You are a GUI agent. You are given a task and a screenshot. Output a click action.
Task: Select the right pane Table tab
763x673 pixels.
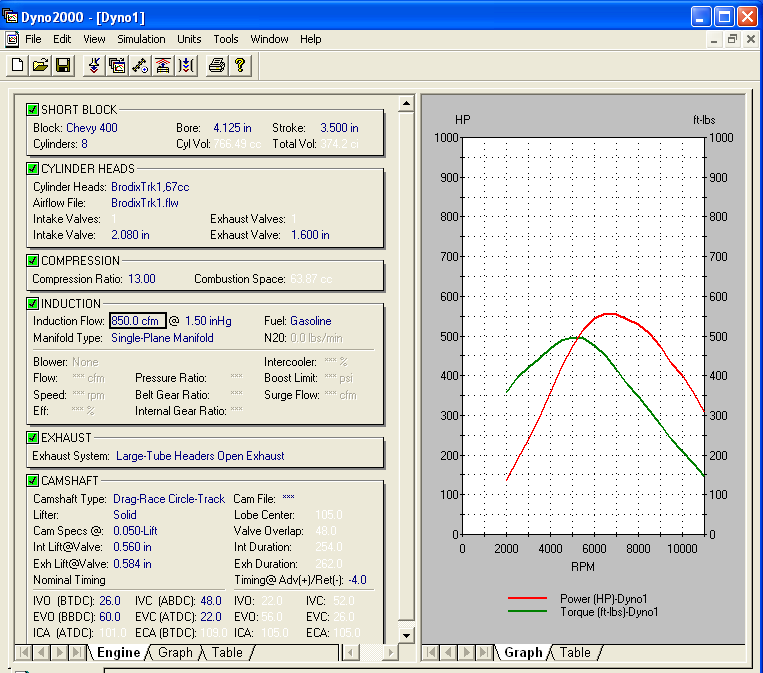point(575,652)
